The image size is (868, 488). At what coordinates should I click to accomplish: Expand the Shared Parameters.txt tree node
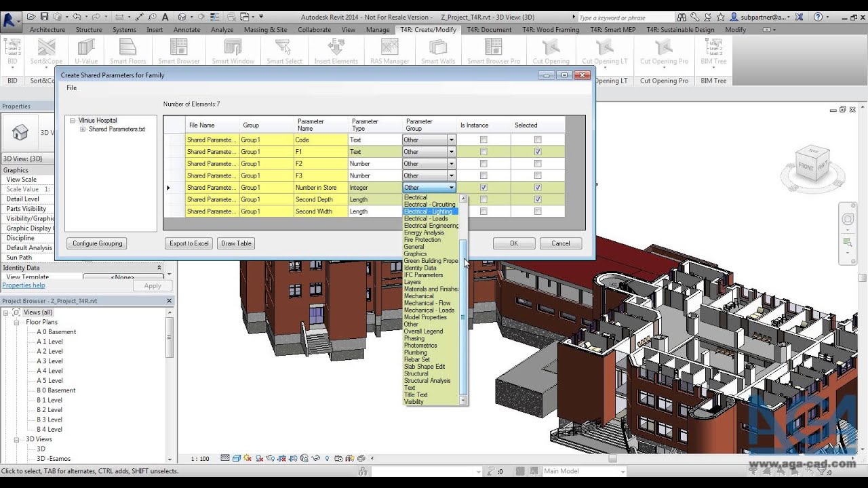tap(83, 129)
